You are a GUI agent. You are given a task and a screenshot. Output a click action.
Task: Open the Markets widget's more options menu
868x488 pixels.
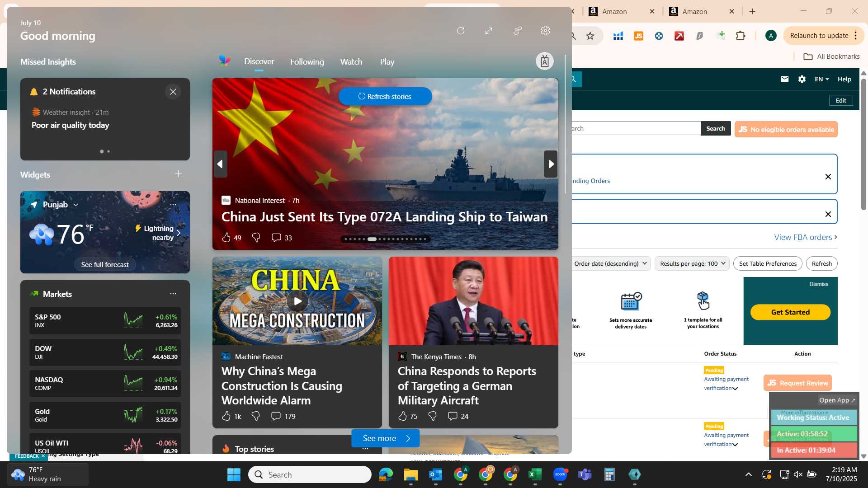[x=173, y=294]
